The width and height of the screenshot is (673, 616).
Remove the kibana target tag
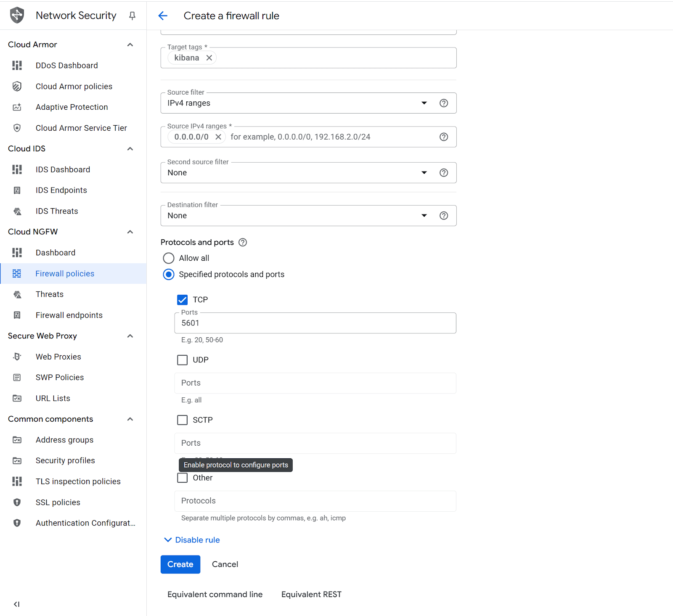coord(209,58)
